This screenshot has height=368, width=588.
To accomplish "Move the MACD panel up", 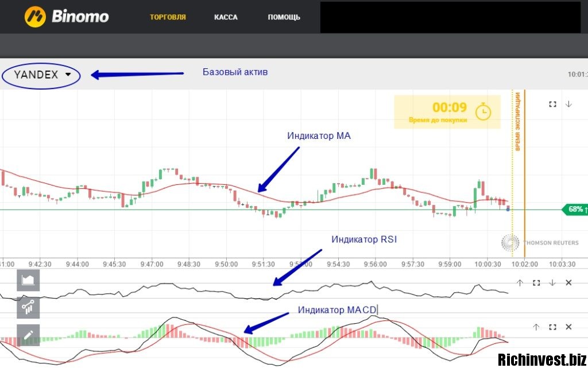I will point(536,327).
